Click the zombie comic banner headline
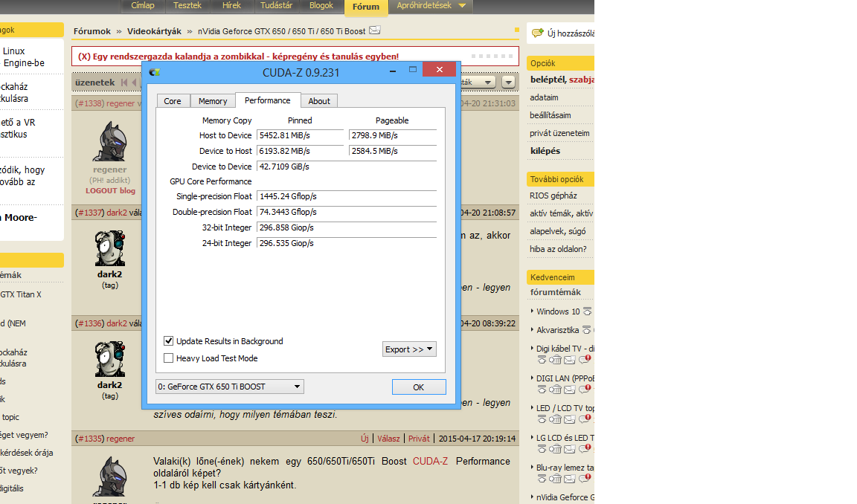The image size is (857, 504). click(x=238, y=56)
